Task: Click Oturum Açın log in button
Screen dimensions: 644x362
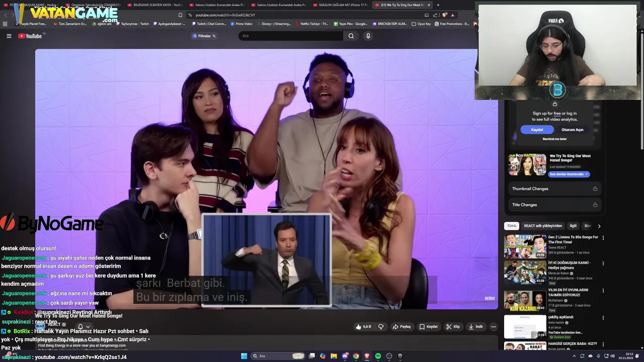Action: (573, 130)
